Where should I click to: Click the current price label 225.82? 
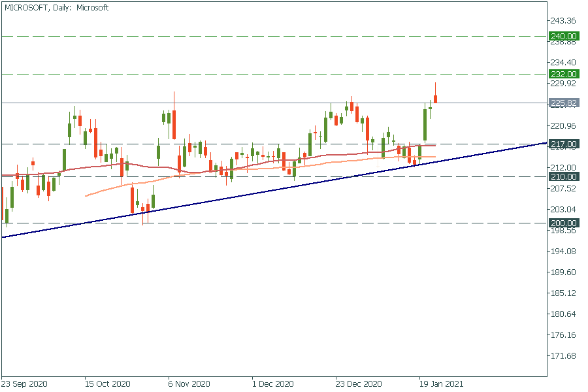pyautogui.click(x=563, y=103)
